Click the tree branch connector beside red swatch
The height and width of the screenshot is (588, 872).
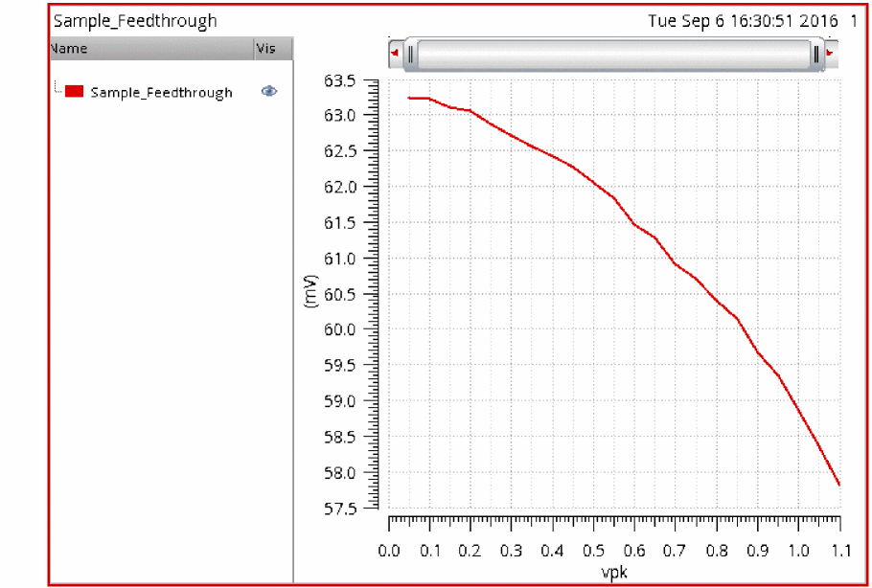tap(57, 87)
